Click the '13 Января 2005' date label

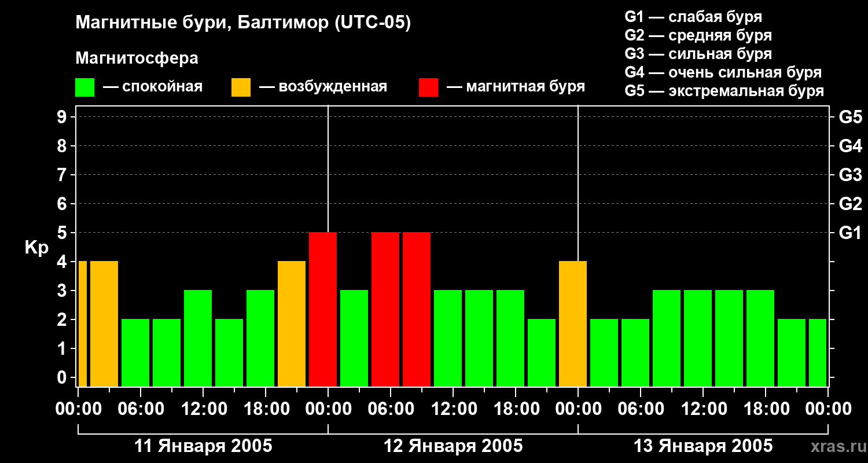[x=703, y=446]
